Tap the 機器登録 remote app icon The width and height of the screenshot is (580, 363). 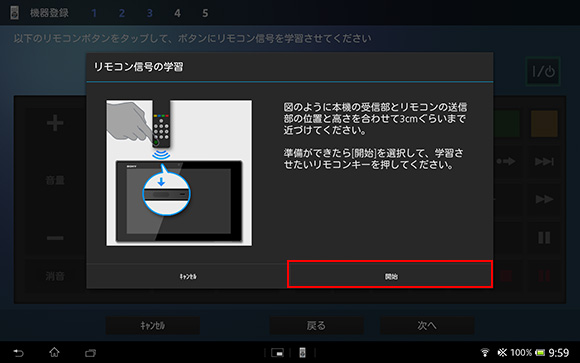pos(14,13)
